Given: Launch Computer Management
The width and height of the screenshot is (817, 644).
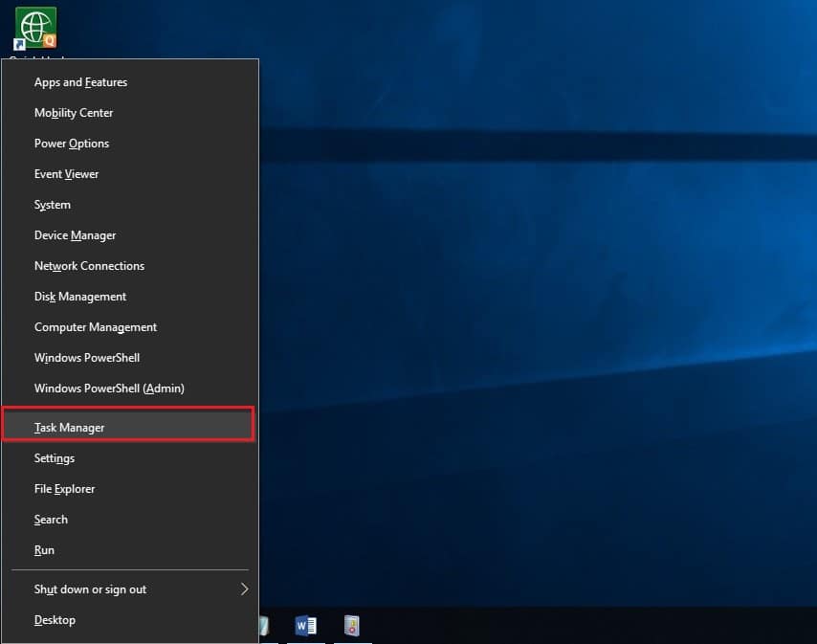Looking at the screenshot, I should [x=130, y=327].
